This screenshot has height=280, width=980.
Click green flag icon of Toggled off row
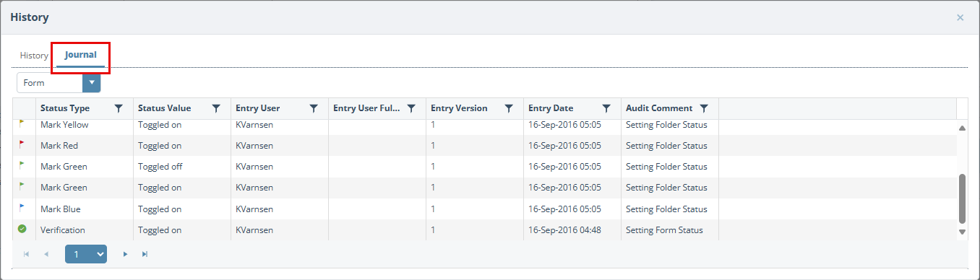[x=22, y=165]
